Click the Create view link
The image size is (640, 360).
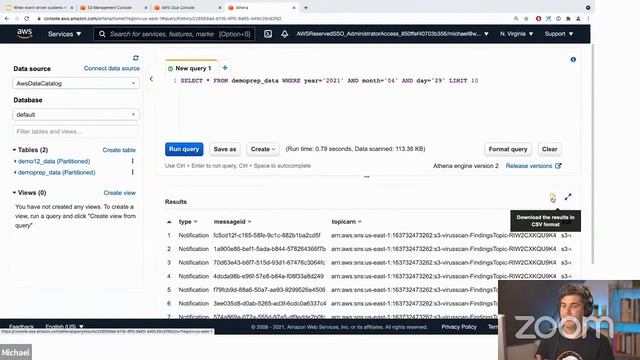120,193
